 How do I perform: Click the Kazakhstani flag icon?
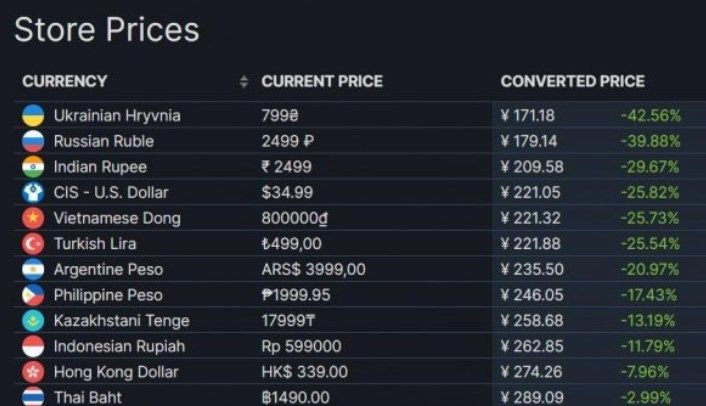[x=33, y=321]
